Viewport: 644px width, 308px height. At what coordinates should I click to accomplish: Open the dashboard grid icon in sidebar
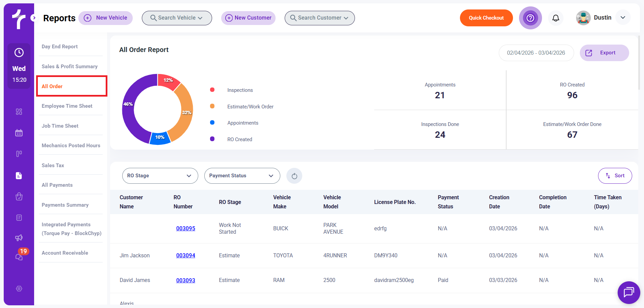pyautogui.click(x=19, y=112)
